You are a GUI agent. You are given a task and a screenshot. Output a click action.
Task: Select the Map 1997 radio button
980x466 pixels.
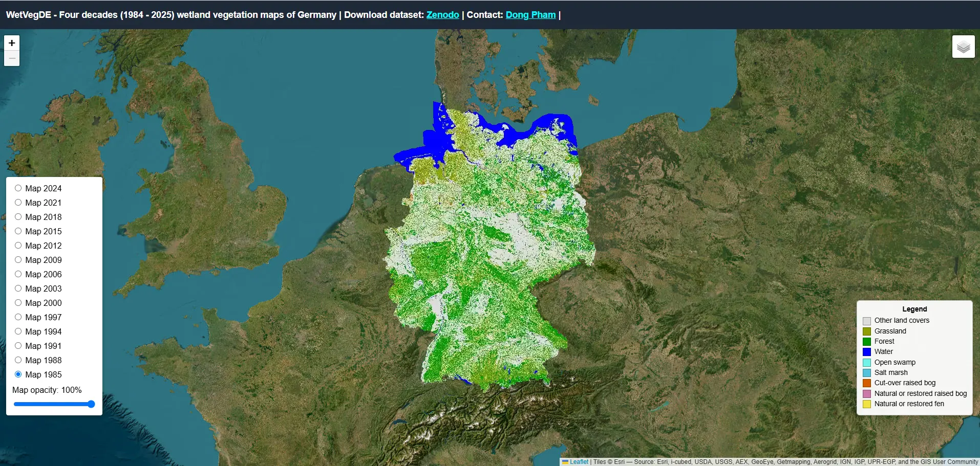click(18, 317)
